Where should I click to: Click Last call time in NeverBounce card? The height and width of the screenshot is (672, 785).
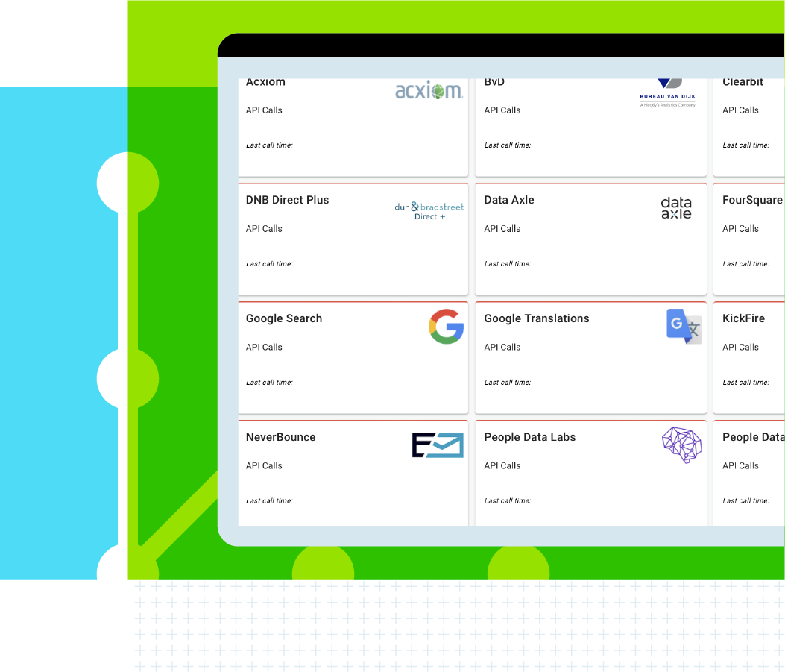[x=269, y=500]
